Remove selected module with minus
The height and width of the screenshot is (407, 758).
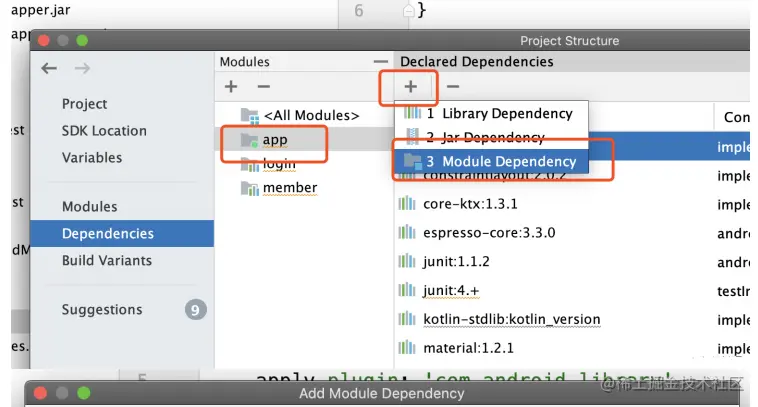coord(263,87)
